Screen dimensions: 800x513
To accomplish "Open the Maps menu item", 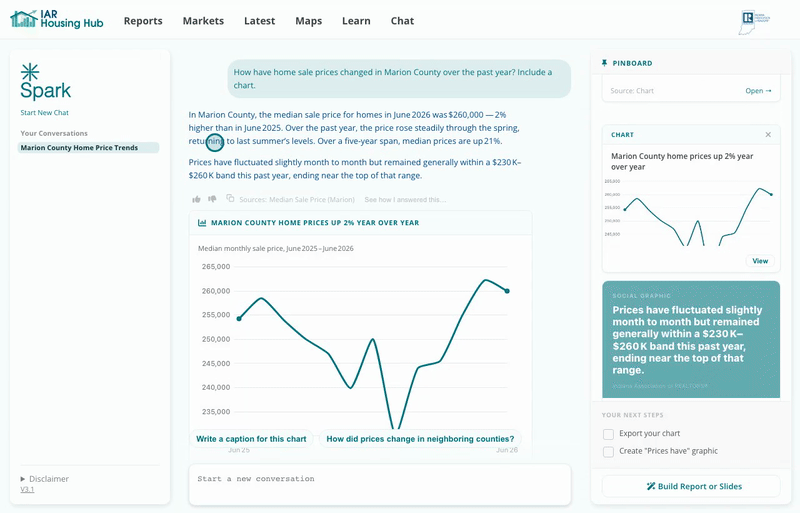I will coord(309,21).
